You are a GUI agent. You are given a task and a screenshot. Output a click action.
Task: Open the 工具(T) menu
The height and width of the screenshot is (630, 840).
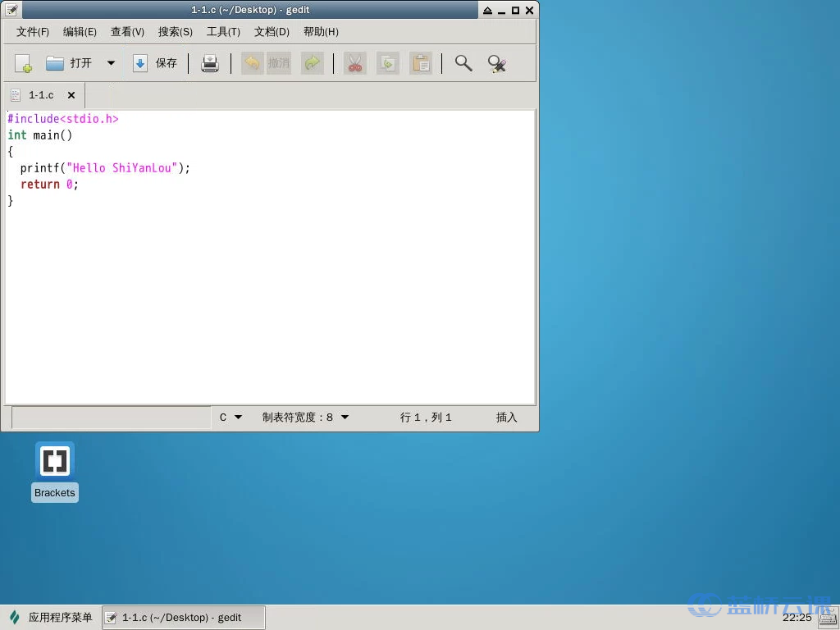point(223,32)
